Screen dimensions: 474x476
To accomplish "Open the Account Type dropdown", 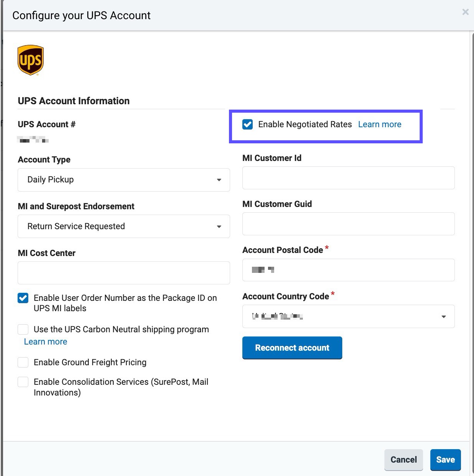I will pos(124,180).
